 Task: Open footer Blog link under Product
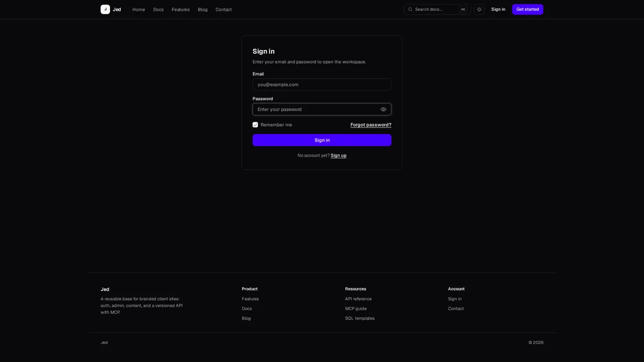(246, 319)
